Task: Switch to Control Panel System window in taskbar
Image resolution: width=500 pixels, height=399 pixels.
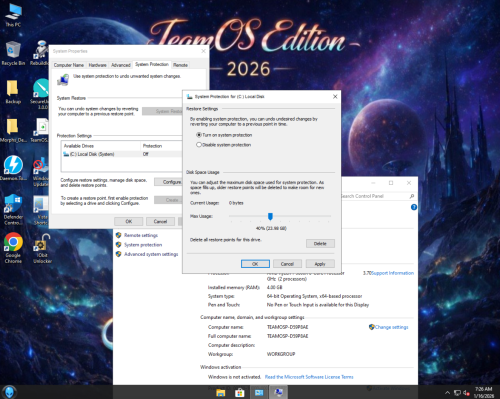Action: pos(259,393)
